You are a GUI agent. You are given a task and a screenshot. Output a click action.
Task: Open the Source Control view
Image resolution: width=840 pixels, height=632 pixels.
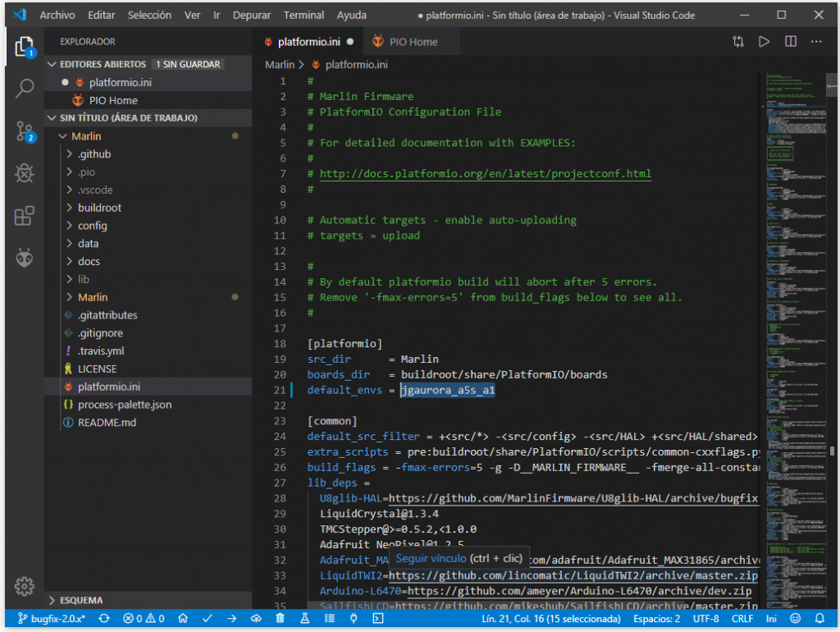coord(25,131)
